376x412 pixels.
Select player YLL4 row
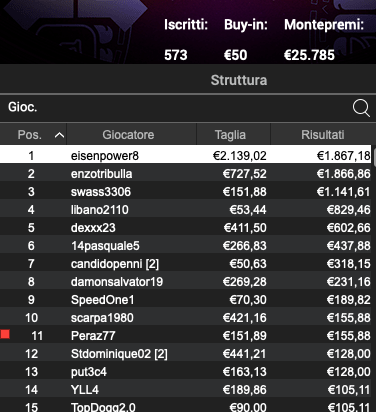click(185, 390)
